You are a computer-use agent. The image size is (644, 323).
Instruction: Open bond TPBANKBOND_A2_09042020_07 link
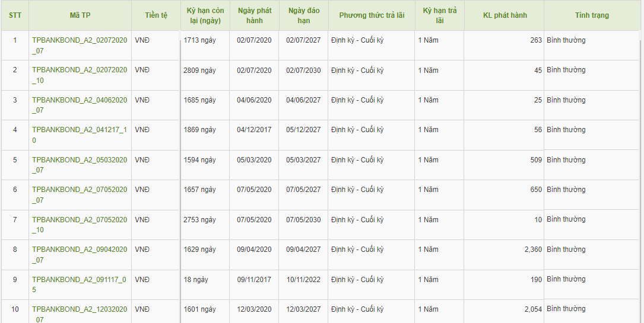pos(80,250)
